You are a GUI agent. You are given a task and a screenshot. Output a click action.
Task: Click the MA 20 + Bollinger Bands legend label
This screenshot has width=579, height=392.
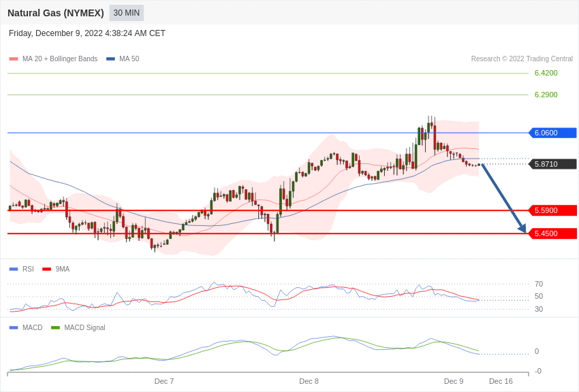[60, 59]
